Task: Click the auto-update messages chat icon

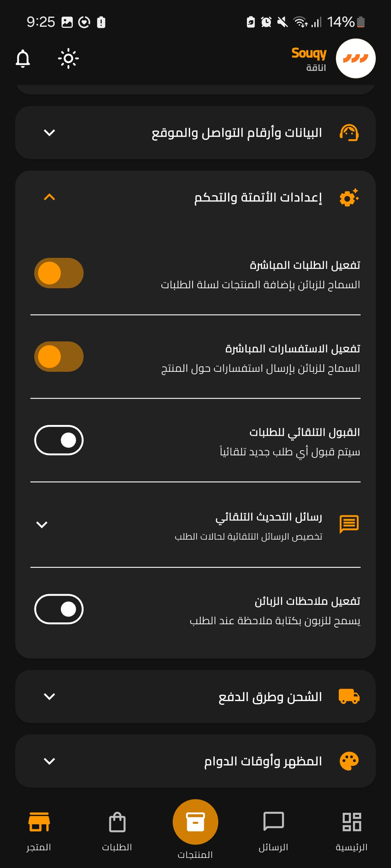Action: pyautogui.click(x=349, y=524)
